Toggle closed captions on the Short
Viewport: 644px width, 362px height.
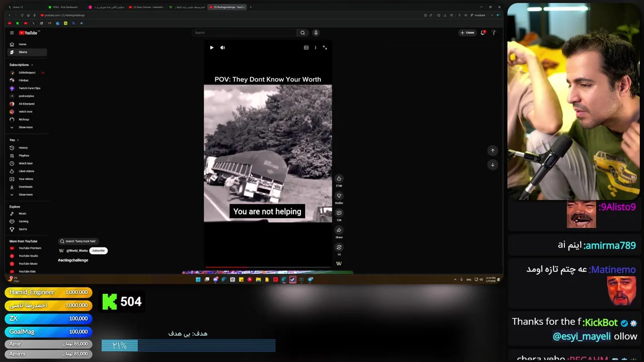pos(306,48)
